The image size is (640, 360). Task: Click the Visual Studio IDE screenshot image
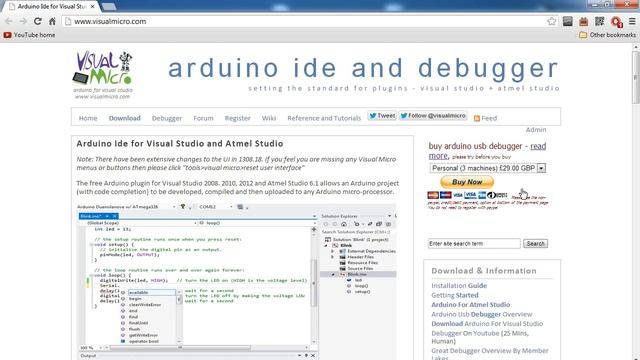(237, 281)
